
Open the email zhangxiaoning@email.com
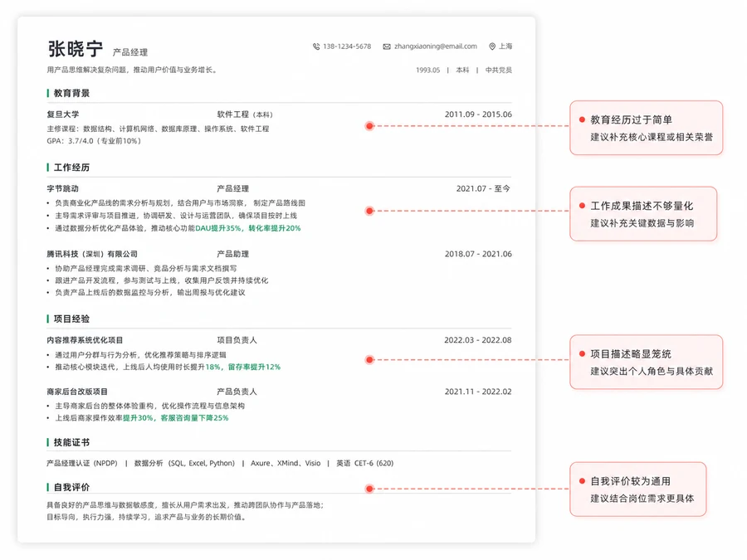436,46
